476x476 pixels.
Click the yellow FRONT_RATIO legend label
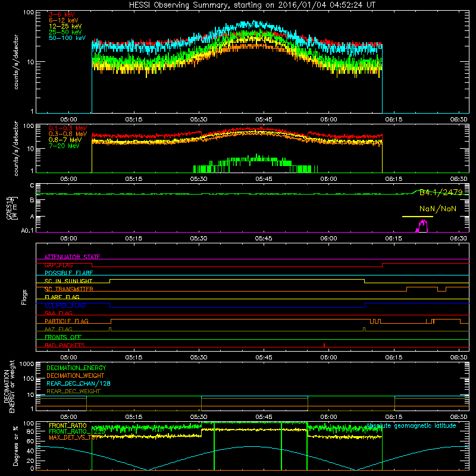pyautogui.click(x=67, y=425)
